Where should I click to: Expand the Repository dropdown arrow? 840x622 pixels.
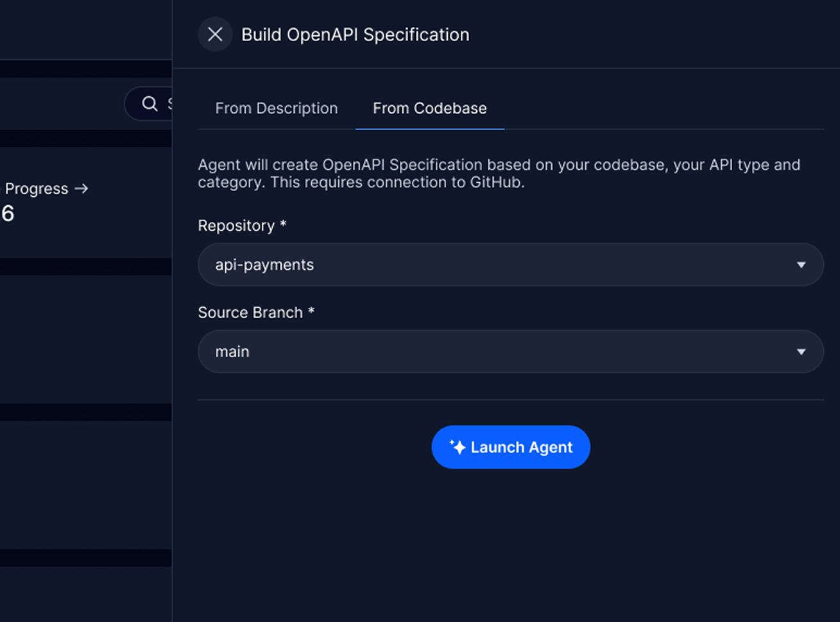pos(801,265)
